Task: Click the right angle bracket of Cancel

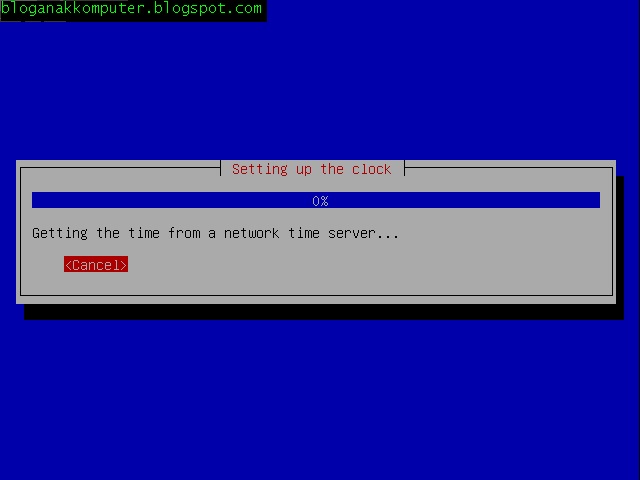Action: click(x=124, y=265)
